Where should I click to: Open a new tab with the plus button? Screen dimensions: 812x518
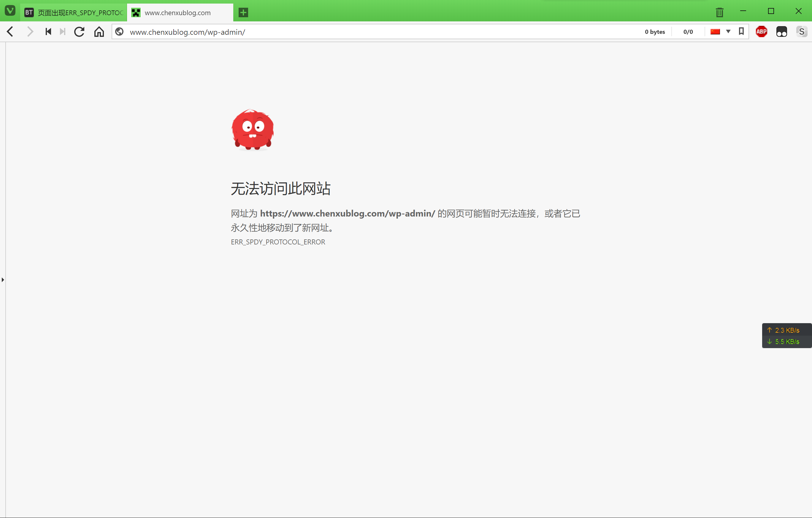243,12
